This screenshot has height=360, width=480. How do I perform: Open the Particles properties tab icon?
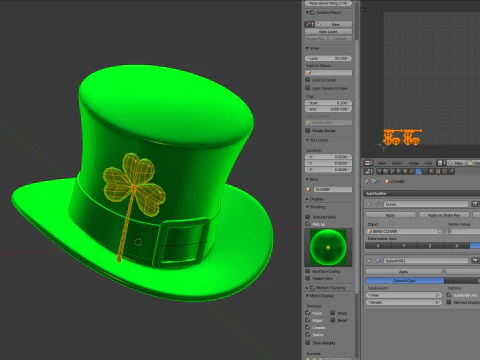point(444,171)
